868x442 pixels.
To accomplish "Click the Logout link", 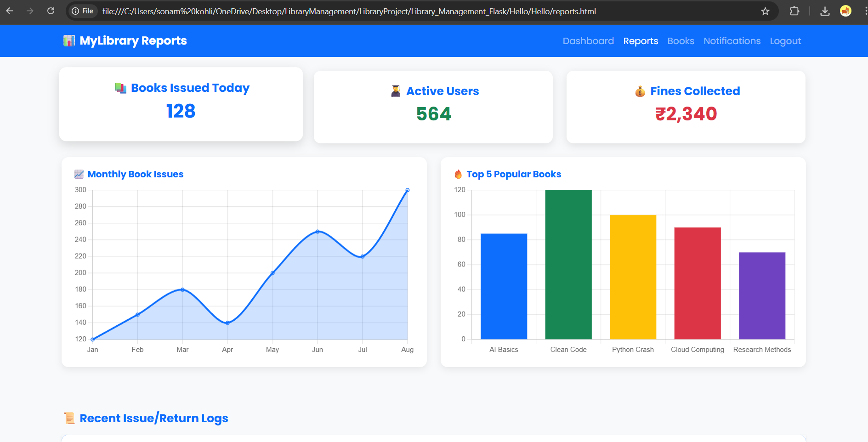I will pyautogui.click(x=785, y=41).
